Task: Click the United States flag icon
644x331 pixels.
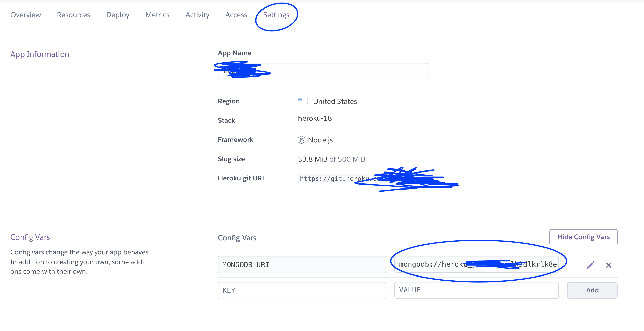Action: (x=303, y=101)
